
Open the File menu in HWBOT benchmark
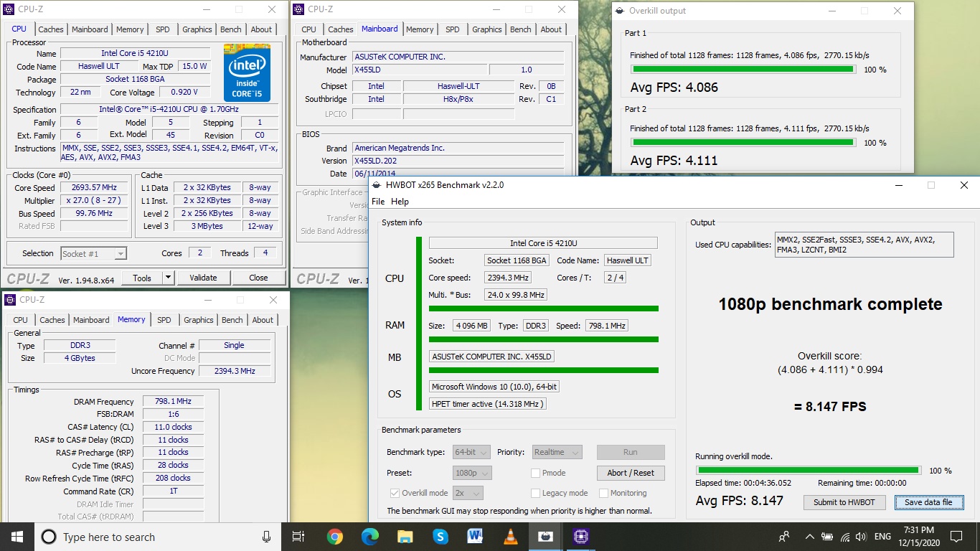pos(378,202)
